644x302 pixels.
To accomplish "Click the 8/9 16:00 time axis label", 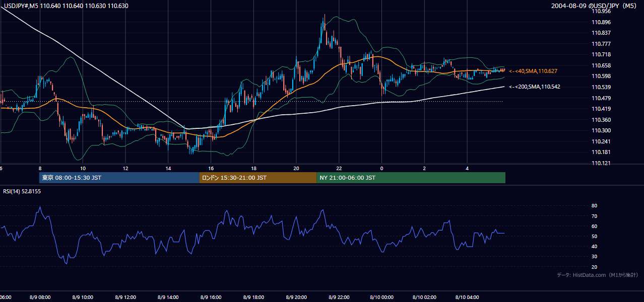I will tap(211, 297).
